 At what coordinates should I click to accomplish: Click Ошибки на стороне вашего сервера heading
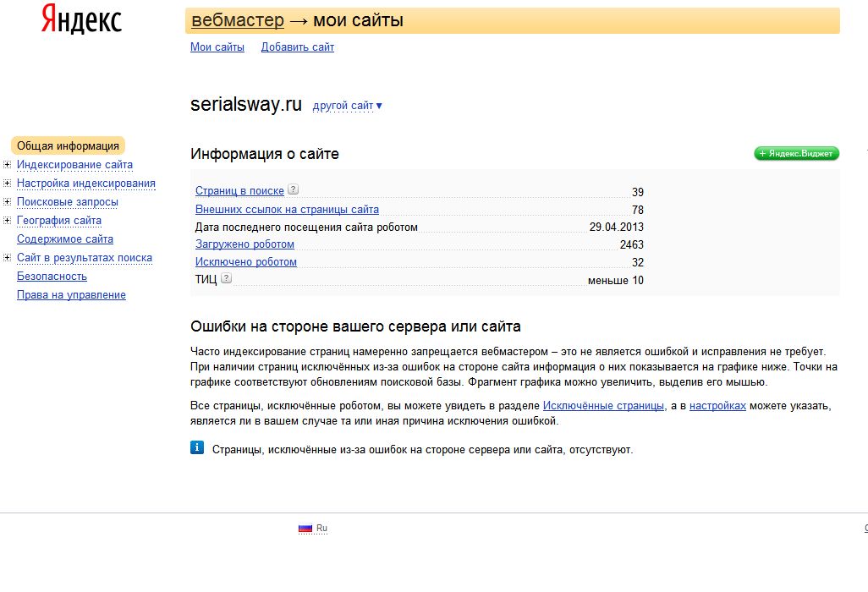point(355,326)
